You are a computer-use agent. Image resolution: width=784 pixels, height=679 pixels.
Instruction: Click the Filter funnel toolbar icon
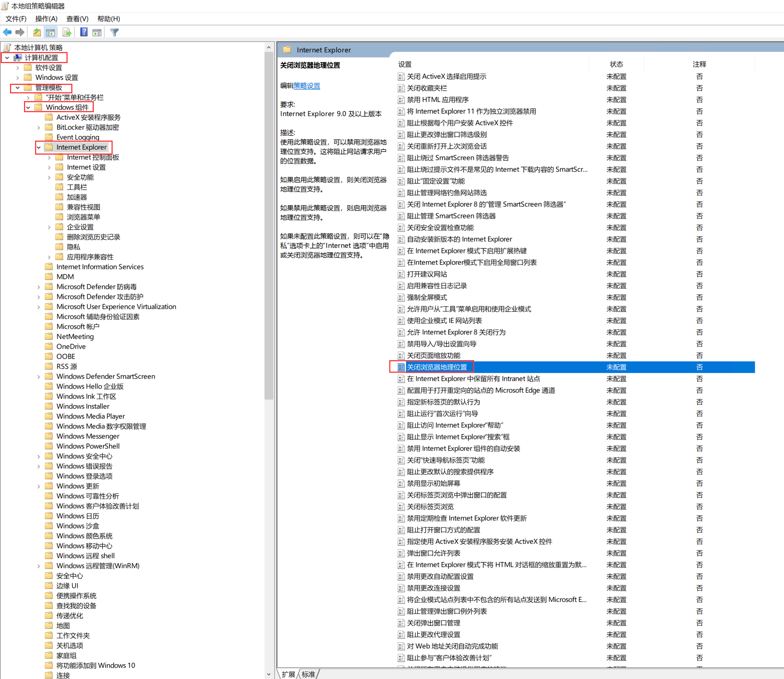114,32
